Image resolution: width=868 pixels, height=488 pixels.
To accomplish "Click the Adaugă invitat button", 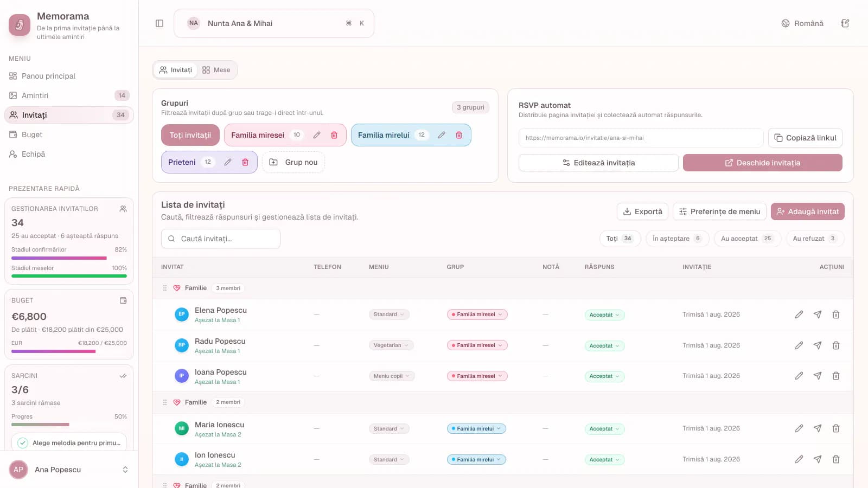I will point(808,211).
